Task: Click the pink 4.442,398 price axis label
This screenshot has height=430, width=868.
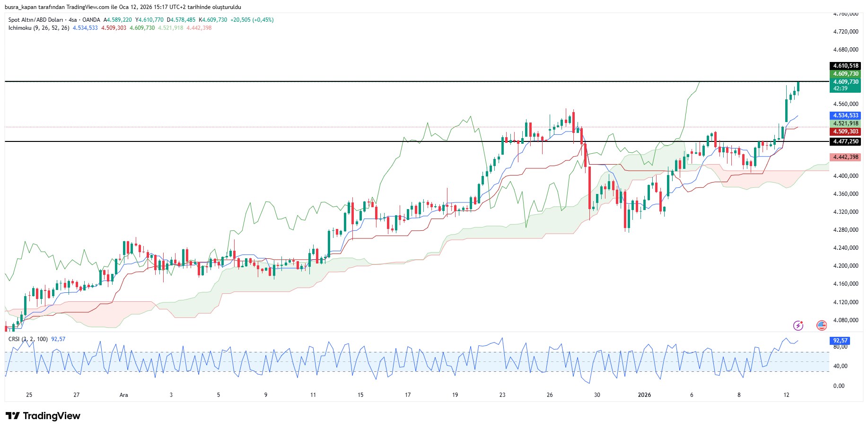Action: click(845, 157)
